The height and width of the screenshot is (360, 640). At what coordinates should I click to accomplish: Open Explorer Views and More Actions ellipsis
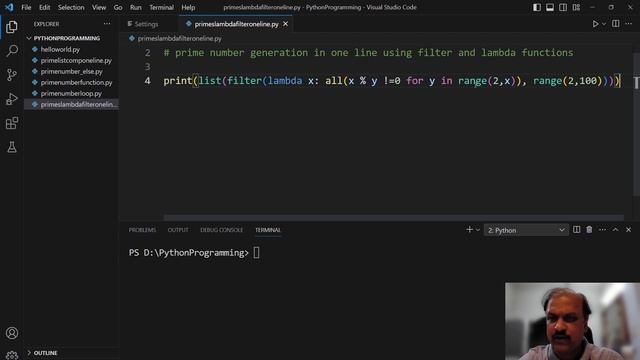(x=107, y=24)
